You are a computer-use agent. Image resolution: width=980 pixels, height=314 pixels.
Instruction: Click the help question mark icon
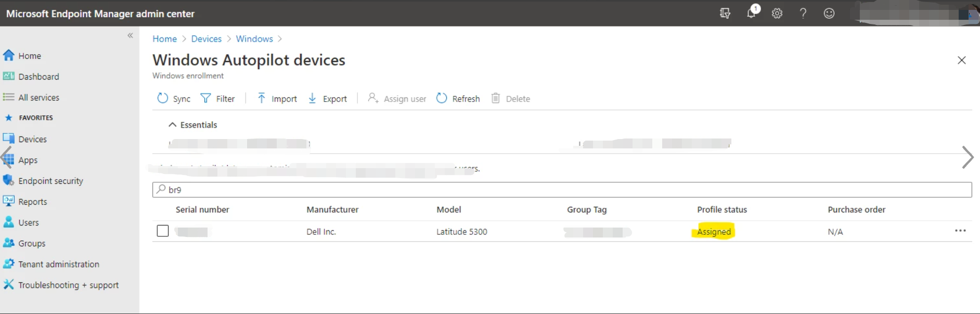click(x=803, y=14)
